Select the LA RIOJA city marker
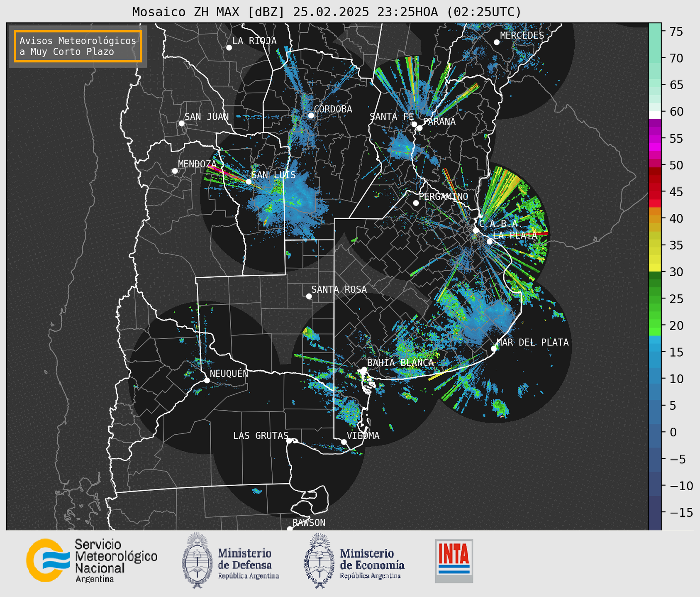 click(x=229, y=48)
